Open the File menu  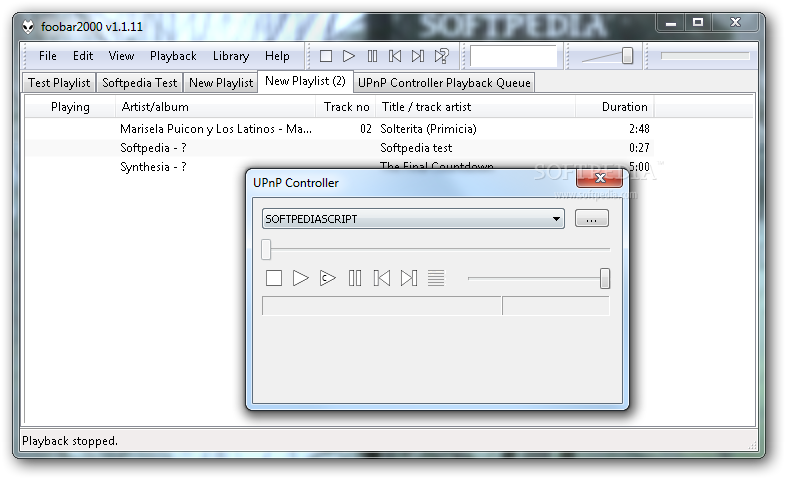click(48, 56)
